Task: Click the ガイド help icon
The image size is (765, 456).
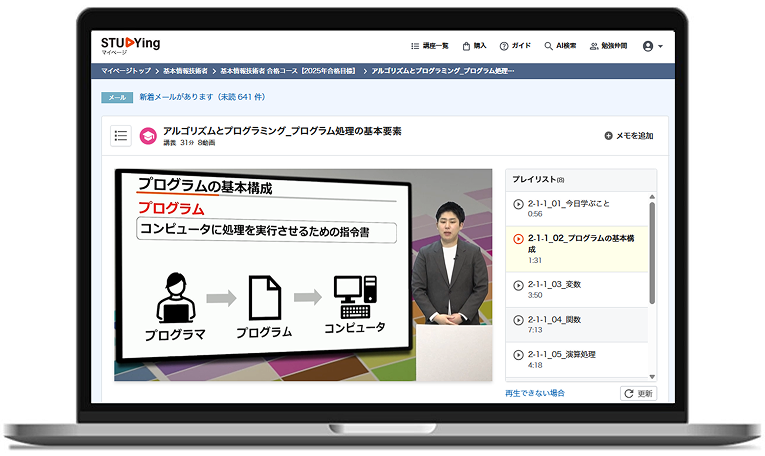Action: tap(515, 46)
